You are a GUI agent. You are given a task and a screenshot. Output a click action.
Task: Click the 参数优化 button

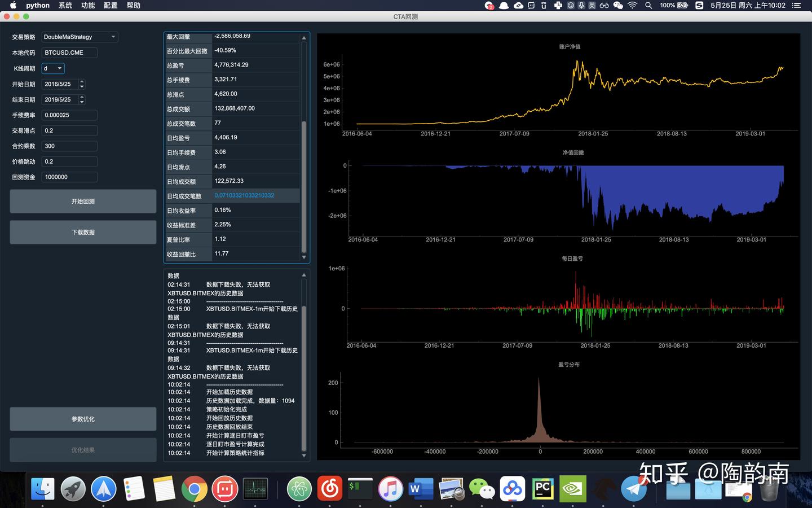point(83,419)
